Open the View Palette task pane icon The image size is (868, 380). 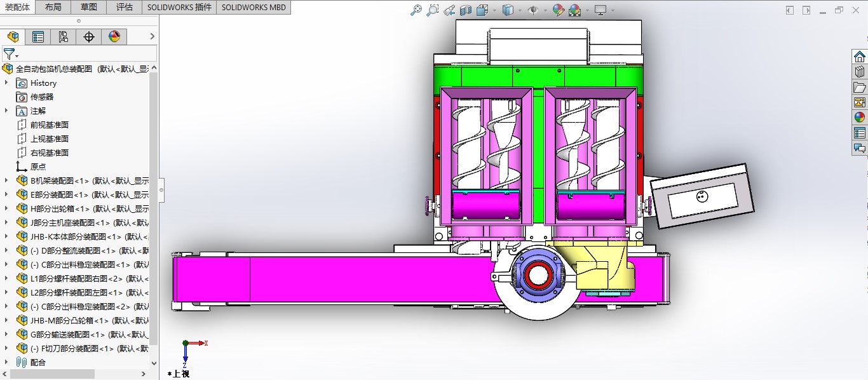click(860, 103)
